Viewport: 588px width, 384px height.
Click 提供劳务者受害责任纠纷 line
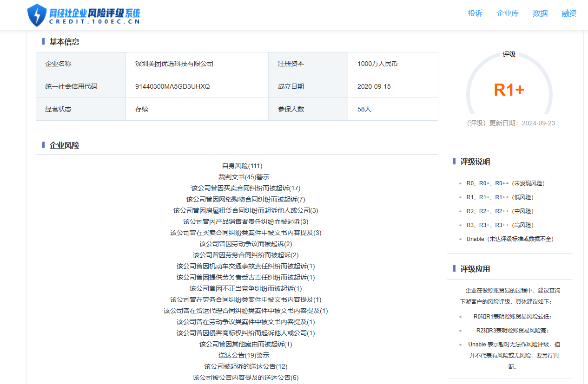pos(246,277)
